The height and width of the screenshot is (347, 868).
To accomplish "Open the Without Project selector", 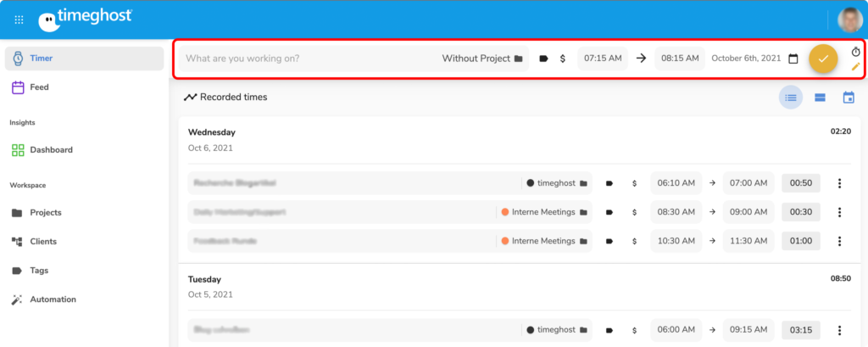I will point(481,59).
